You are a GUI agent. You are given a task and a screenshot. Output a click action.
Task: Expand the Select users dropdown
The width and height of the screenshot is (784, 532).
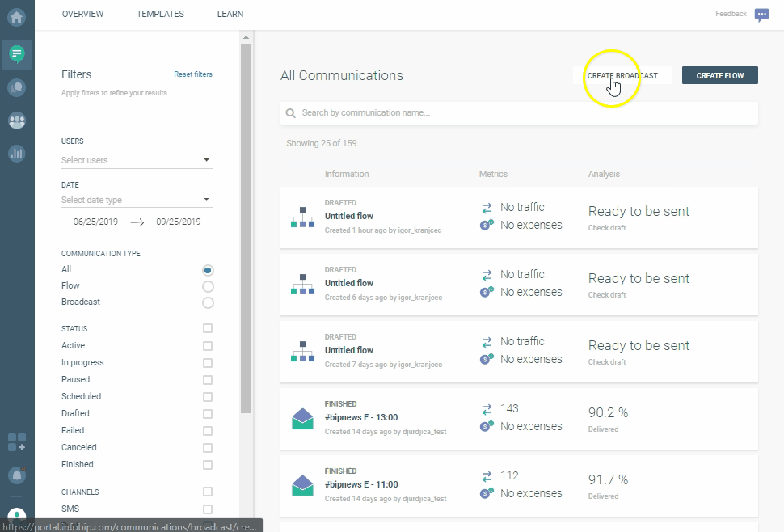tap(136, 160)
